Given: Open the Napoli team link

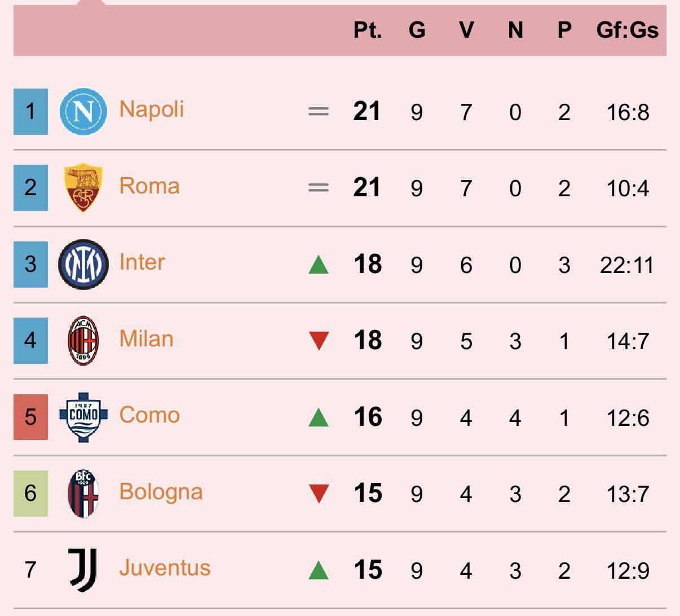Looking at the screenshot, I should pos(152,109).
